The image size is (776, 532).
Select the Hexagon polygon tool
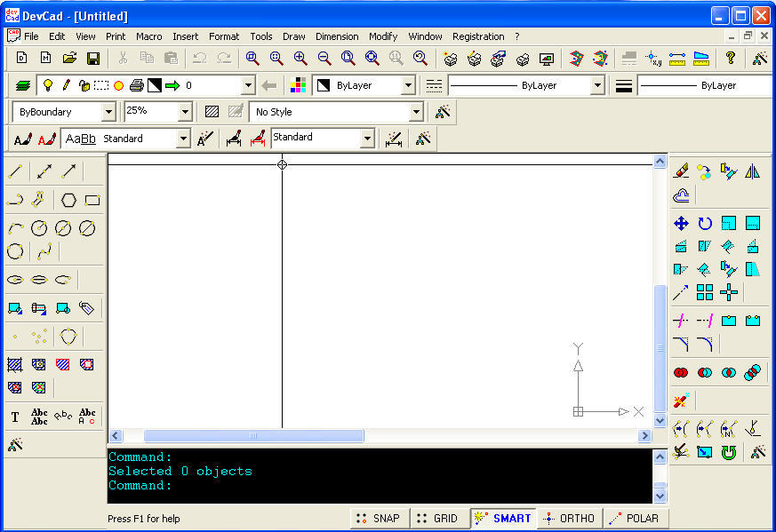[x=70, y=199]
